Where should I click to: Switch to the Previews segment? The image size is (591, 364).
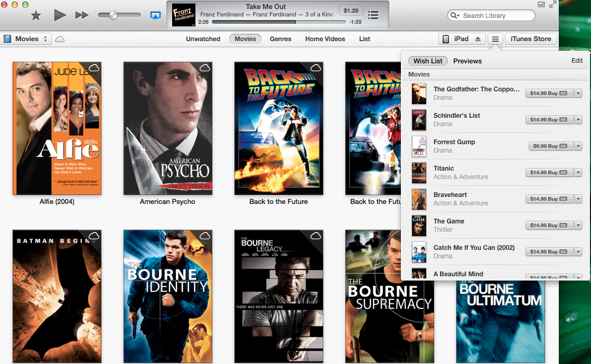tap(467, 61)
